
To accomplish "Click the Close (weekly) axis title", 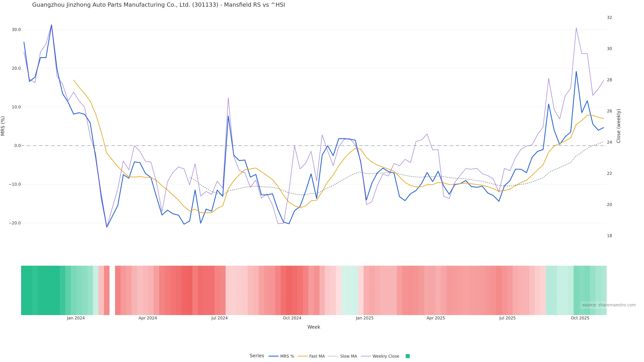I will tap(619, 126).
